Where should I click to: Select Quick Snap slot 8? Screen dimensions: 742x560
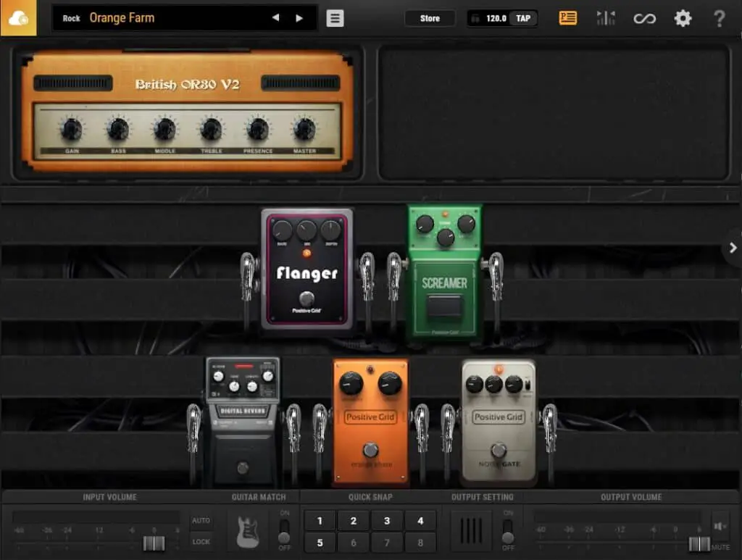click(x=420, y=543)
